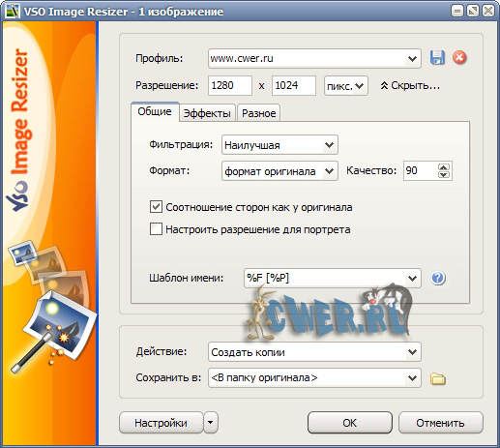
Task: Switch to the Эффекты tab
Action: coord(207,113)
